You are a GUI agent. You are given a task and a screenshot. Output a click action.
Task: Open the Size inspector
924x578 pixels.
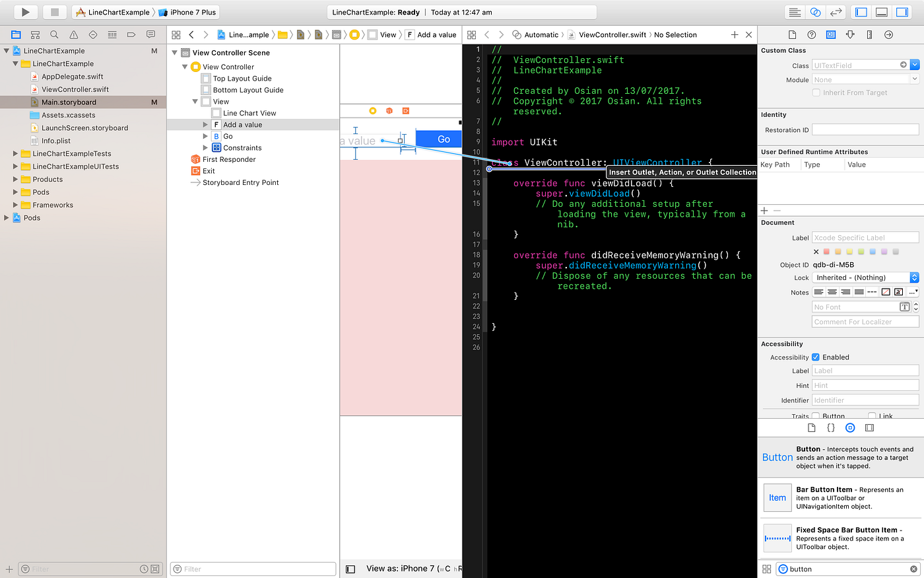(x=869, y=35)
